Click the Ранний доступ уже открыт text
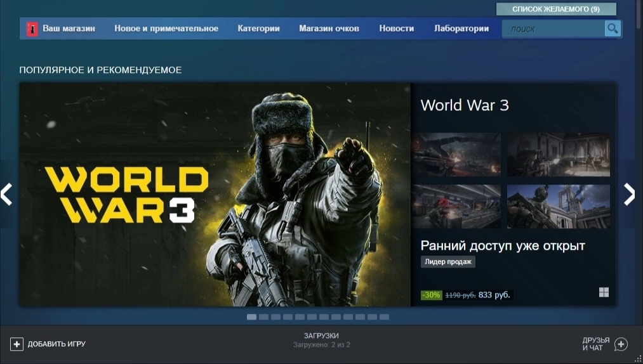Screen dimensions: 643x364 point(503,246)
